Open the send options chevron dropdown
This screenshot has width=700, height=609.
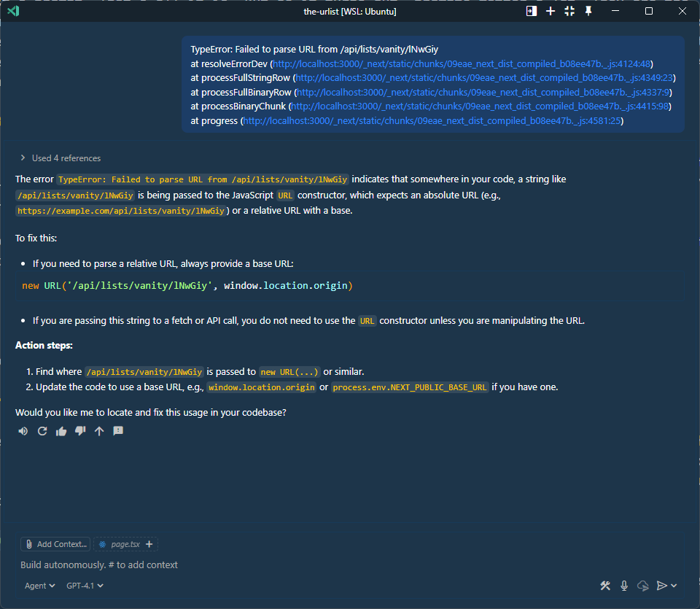674,586
